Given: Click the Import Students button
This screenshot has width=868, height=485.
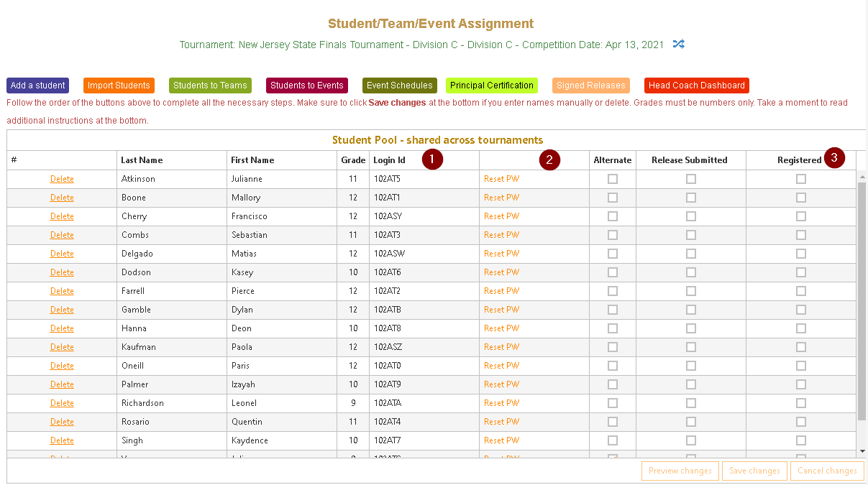Looking at the screenshot, I should [x=119, y=86].
